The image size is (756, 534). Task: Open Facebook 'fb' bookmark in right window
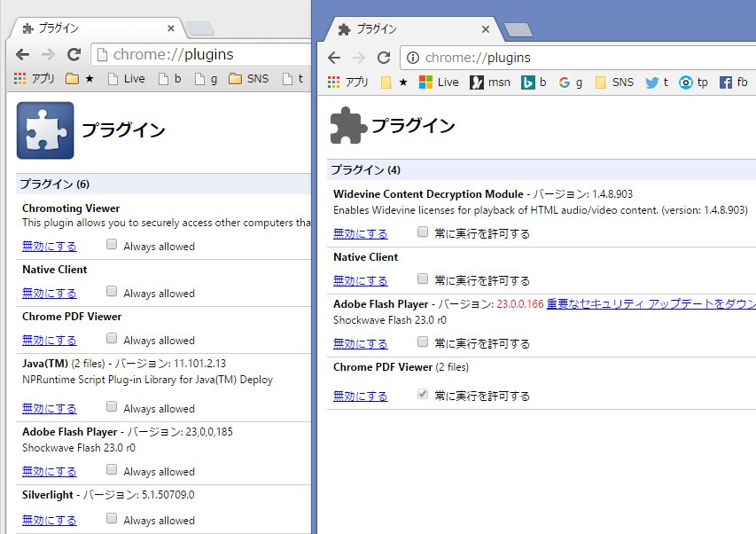tap(733, 82)
